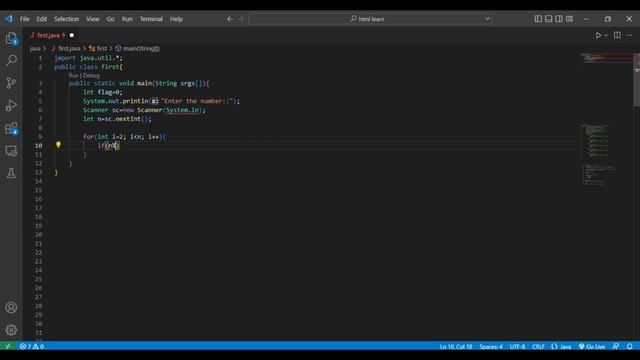640x360 pixels.
Task: Open Problems via errors and warnings count
Action: click(x=32, y=346)
